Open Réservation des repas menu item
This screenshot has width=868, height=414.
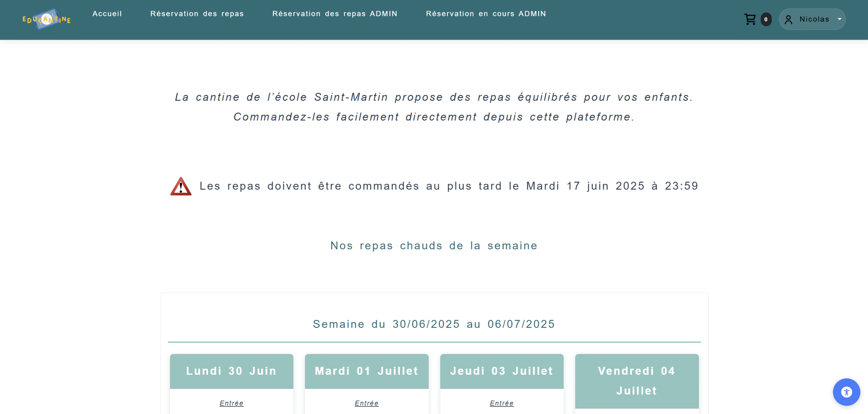click(x=197, y=14)
